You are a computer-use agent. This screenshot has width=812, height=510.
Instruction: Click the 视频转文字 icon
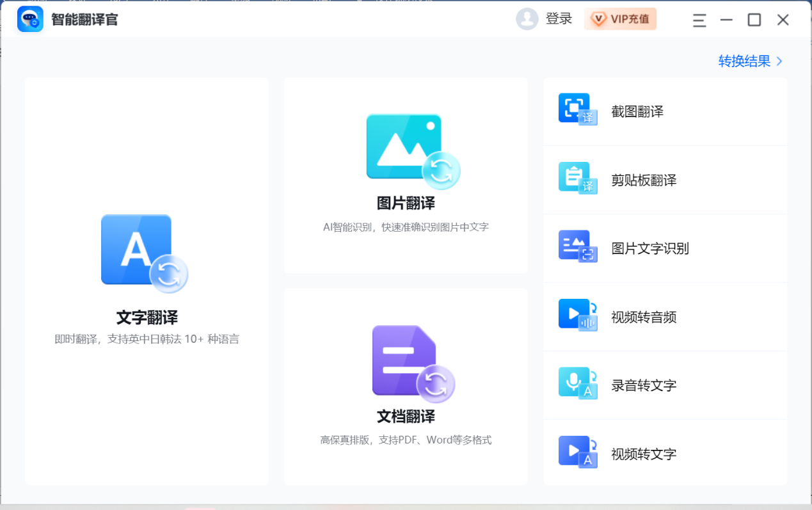578,452
